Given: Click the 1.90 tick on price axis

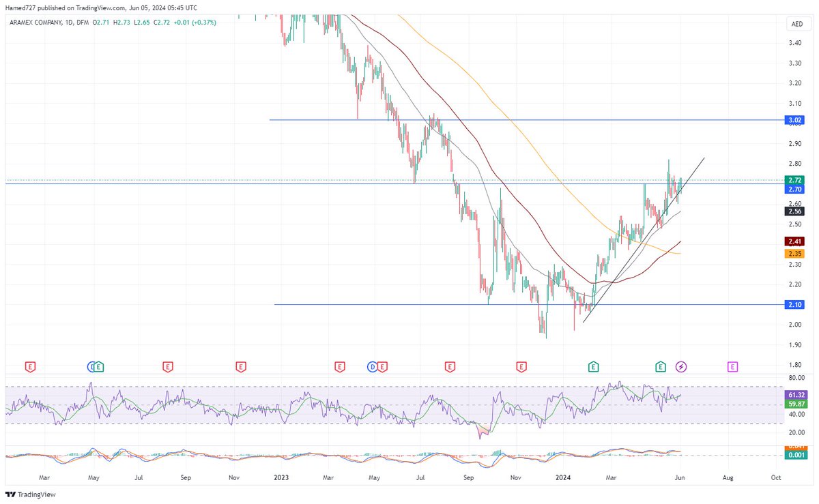Looking at the screenshot, I should pos(794,345).
